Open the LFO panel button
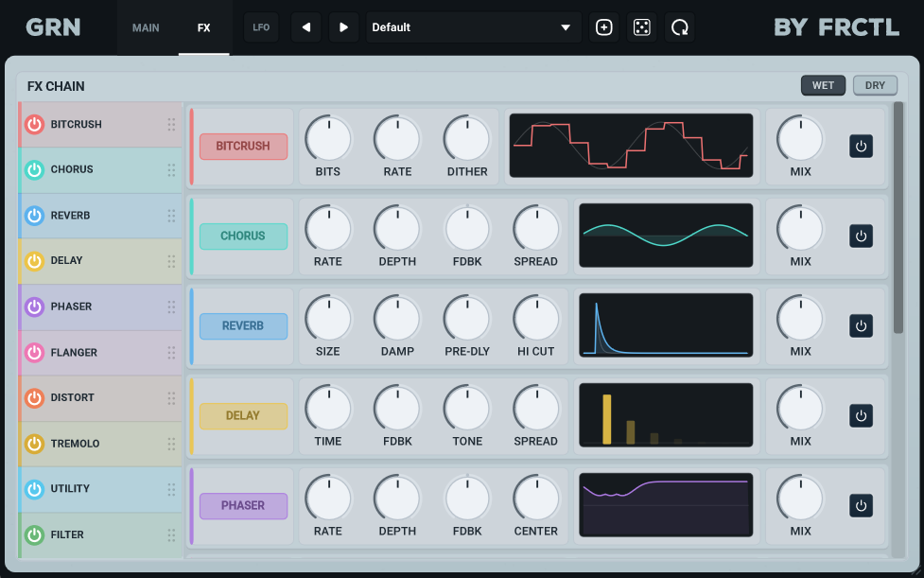This screenshot has width=924, height=578. coord(261,27)
